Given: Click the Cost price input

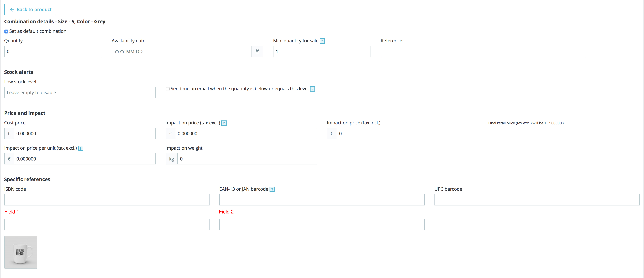Looking at the screenshot, I should click(x=84, y=133).
